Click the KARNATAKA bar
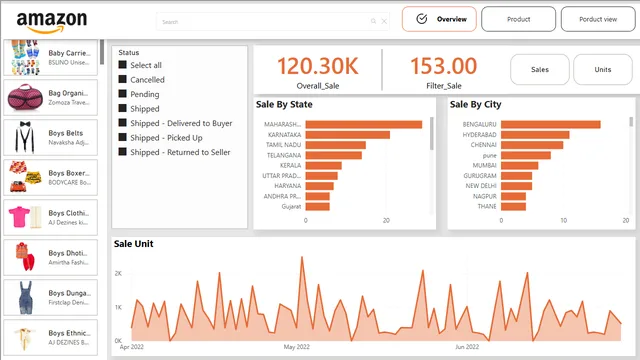Screen dimensions: 640x360 [x=348, y=135]
